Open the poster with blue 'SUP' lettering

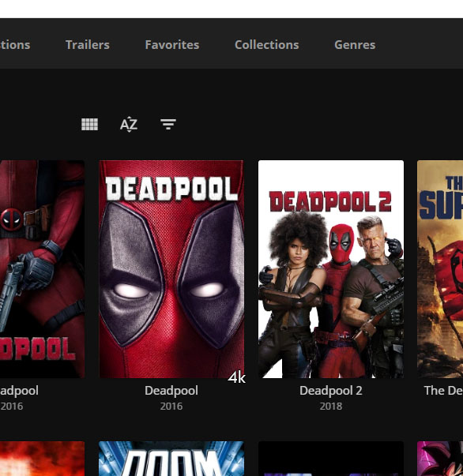[x=440, y=269]
